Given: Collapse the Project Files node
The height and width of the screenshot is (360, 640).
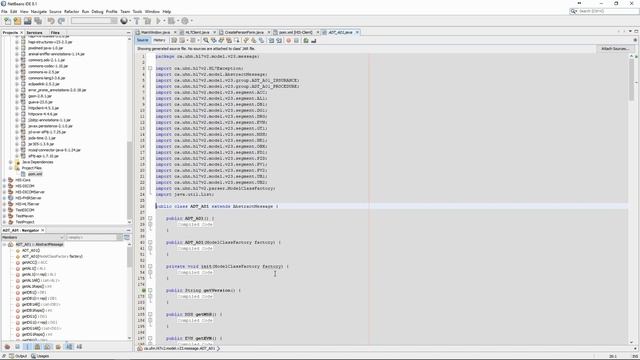Looking at the screenshot, I should tap(11, 168).
